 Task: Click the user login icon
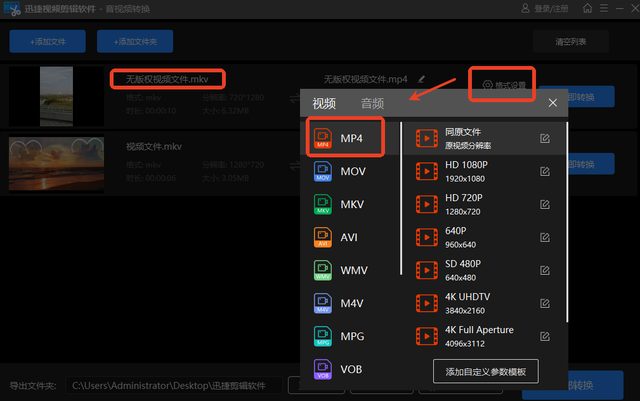pos(525,8)
